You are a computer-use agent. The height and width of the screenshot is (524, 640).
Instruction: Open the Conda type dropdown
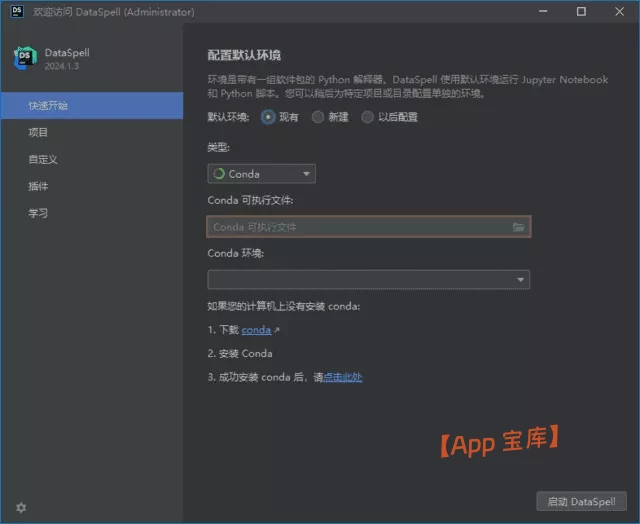[261, 174]
